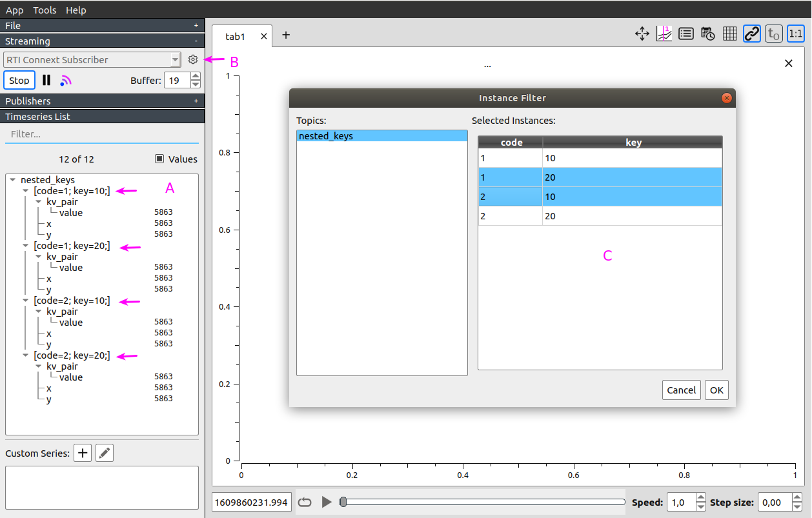Add a new Custom Series
Viewport: 812px width, 518px height.
coord(82,452)
